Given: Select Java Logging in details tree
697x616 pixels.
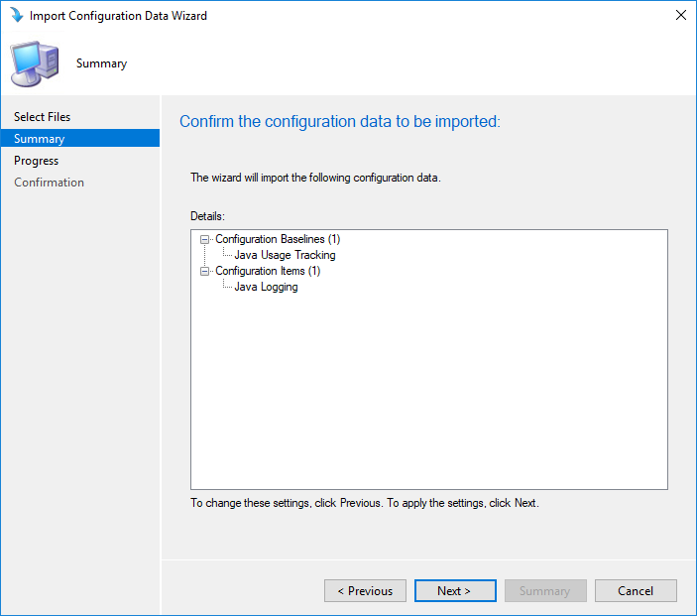Looking at the screenshot, I should point(266,287).
